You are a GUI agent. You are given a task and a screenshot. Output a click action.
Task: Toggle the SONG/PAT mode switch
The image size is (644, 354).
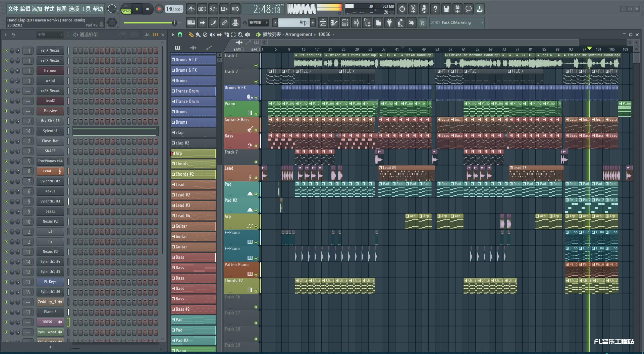click(126, 9)
